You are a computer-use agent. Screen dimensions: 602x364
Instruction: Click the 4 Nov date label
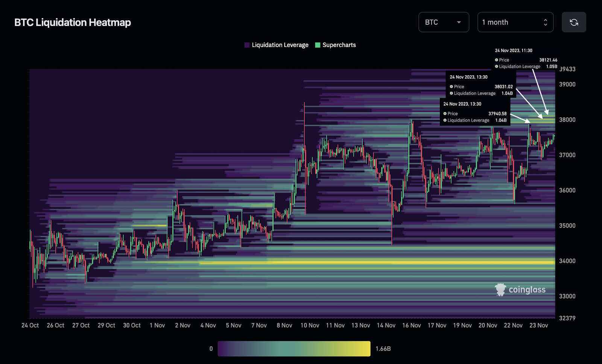(x=208, y=325)
